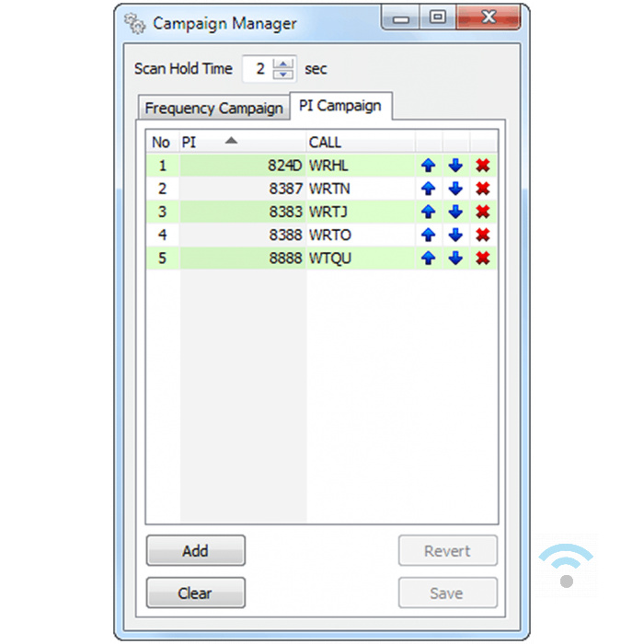Switch to Frequency Campaign tab
Image resolution: width=644 pixels, height=644 pixels.
click(x=213, y=108)
